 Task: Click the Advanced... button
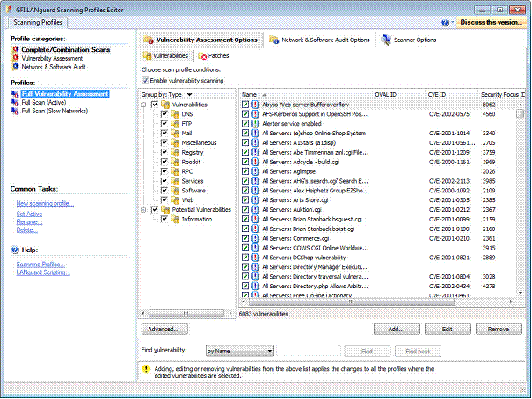click(x=164, y=329)
